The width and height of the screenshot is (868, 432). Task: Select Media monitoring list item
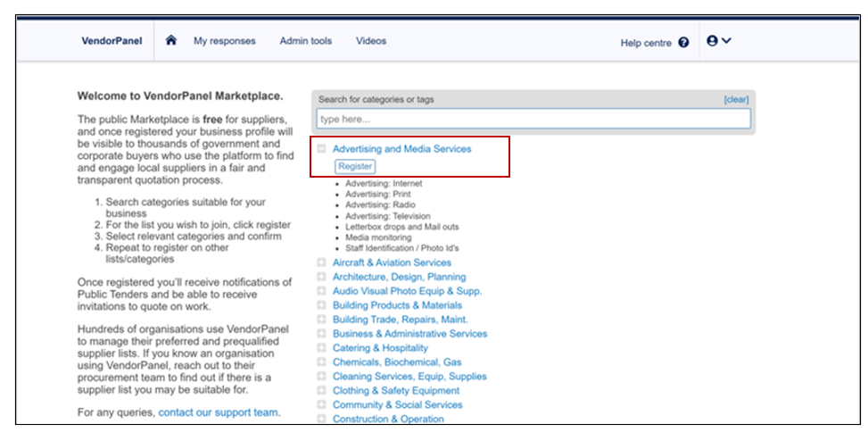(378, 237)
